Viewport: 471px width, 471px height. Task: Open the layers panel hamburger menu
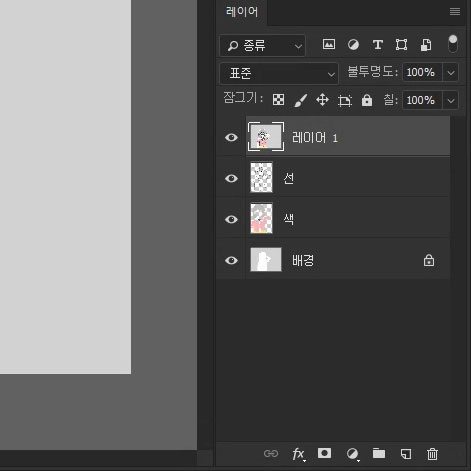pos(455,12)
